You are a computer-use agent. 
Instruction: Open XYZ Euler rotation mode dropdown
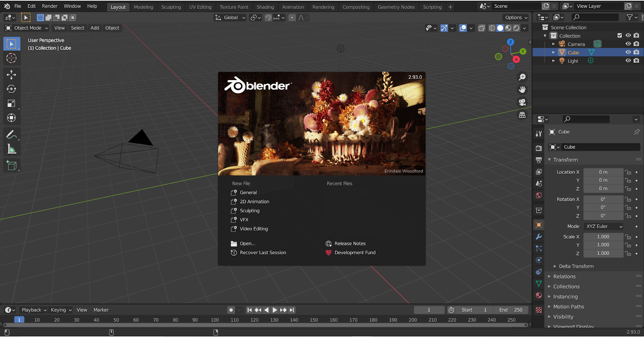point(603,226)
